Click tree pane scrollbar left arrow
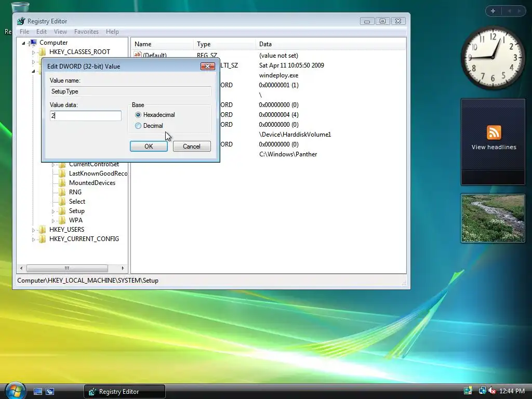The image size is (532, 399). [21, 269]
